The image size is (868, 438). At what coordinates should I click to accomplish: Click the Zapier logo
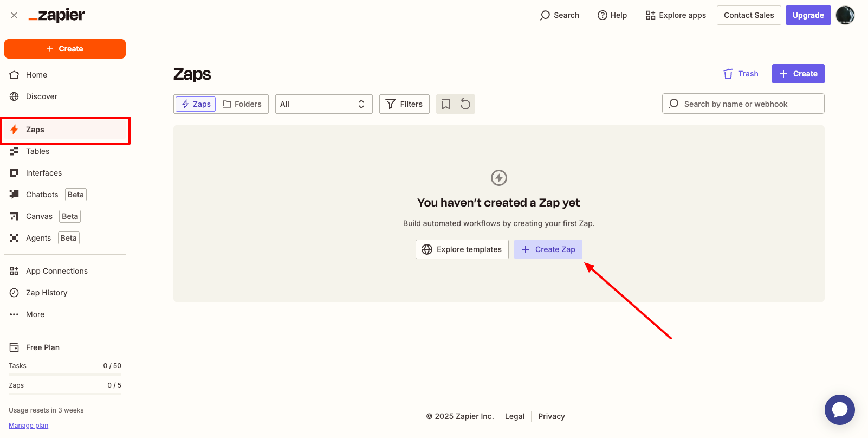coord(56,15)
